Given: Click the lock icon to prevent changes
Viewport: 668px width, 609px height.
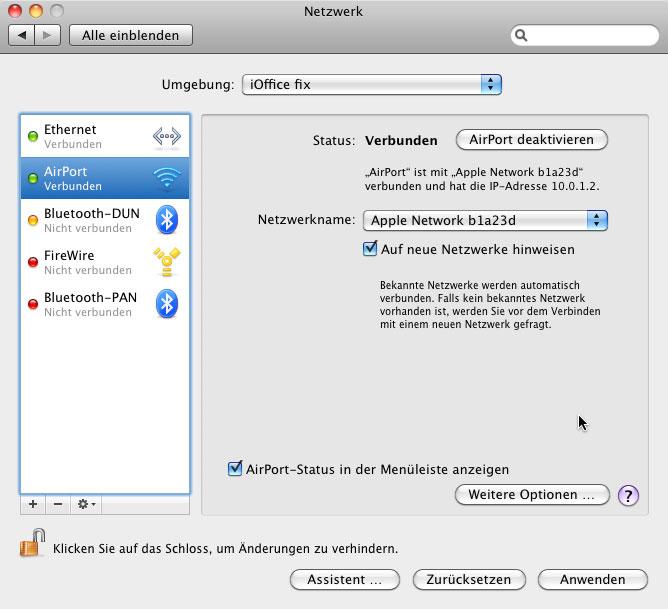Looking at the screenshot, I should tap(32, 543).
